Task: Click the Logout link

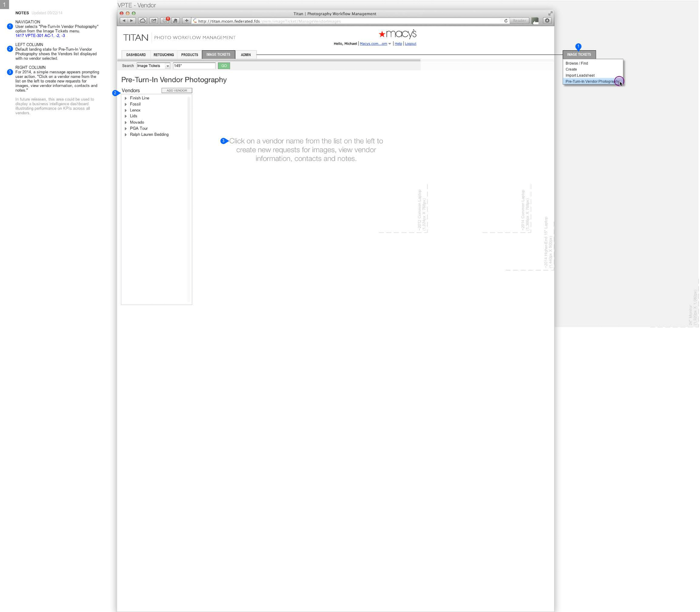Action: (x=411, y=44)
